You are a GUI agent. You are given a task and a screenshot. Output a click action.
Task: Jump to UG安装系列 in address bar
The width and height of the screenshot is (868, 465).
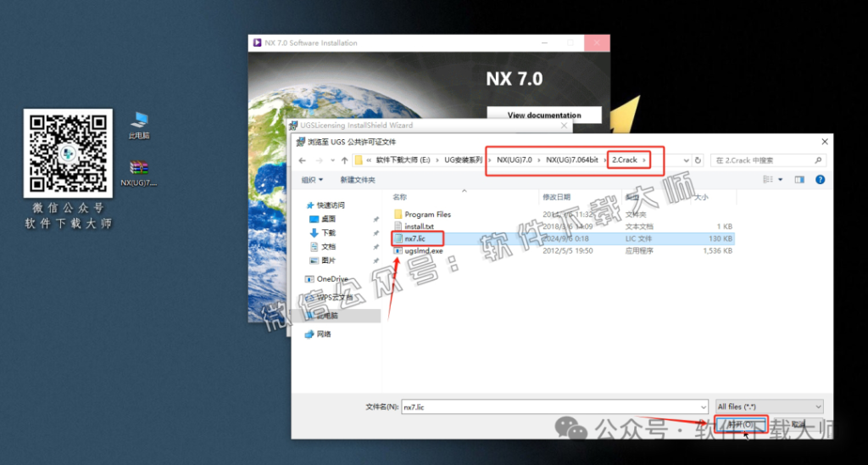[x=463, y=160]
